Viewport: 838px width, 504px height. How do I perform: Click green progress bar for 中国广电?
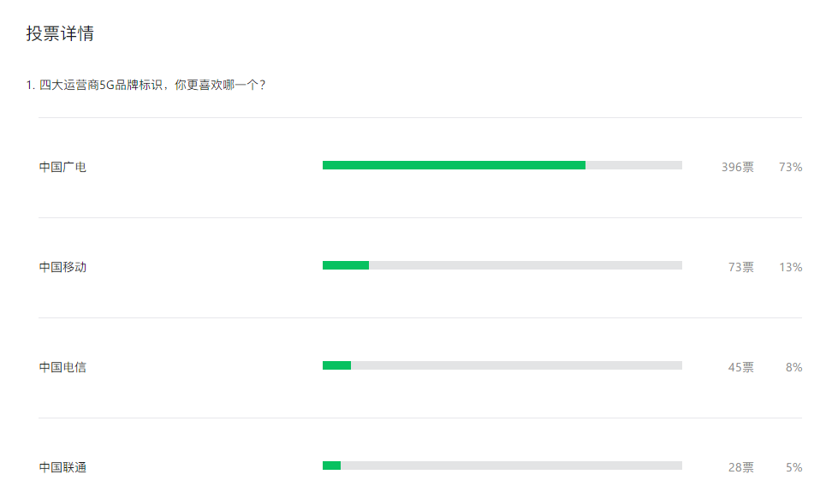point(454,165)
